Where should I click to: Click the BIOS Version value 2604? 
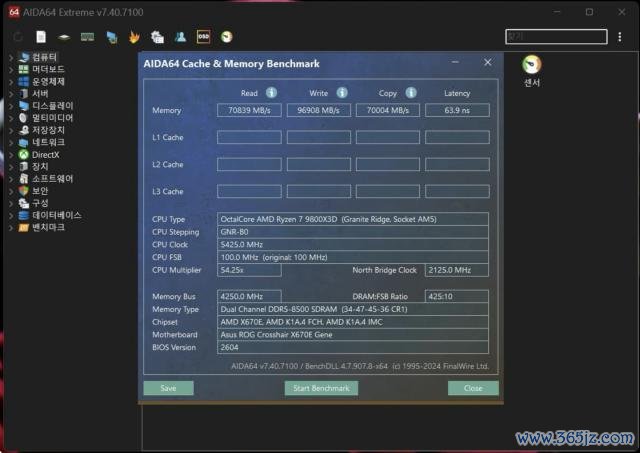[353, 347]
